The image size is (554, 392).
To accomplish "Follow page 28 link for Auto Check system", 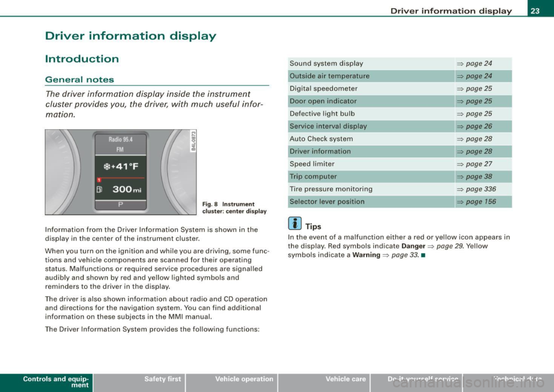I will point(474,139).
